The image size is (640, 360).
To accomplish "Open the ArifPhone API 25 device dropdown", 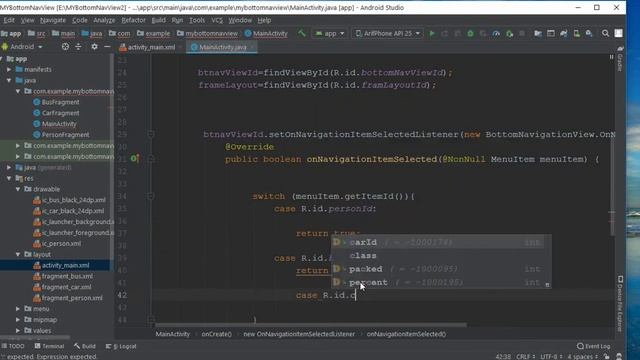I will click(x=387, y=33).
